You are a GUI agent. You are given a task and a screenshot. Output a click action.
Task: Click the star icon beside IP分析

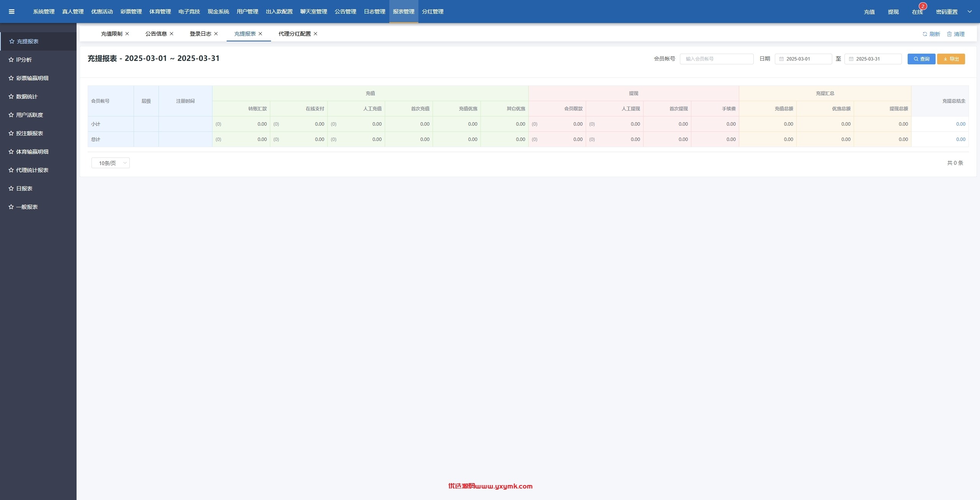(11, 60)
